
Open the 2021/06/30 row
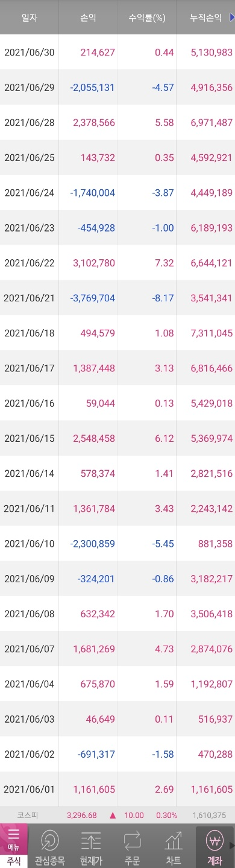[x=117, y=52]
